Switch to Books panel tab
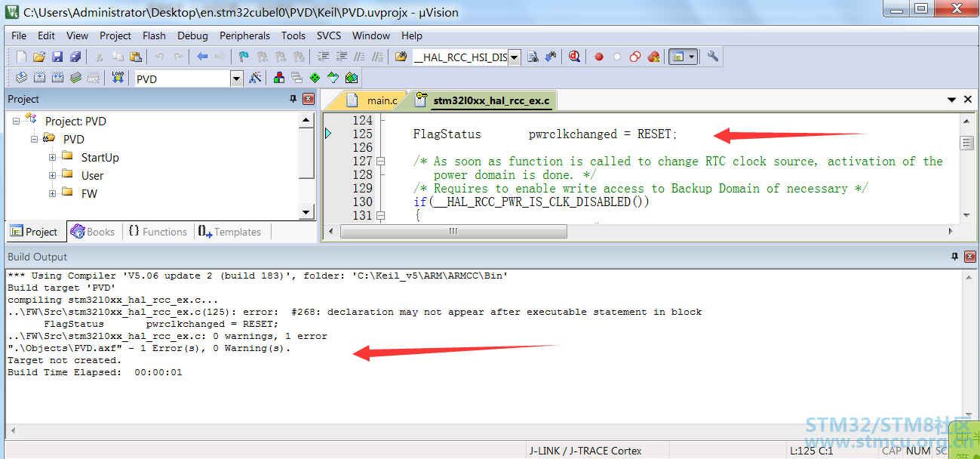This screenshot has height=459, width=980. click(x=93, y=232)
